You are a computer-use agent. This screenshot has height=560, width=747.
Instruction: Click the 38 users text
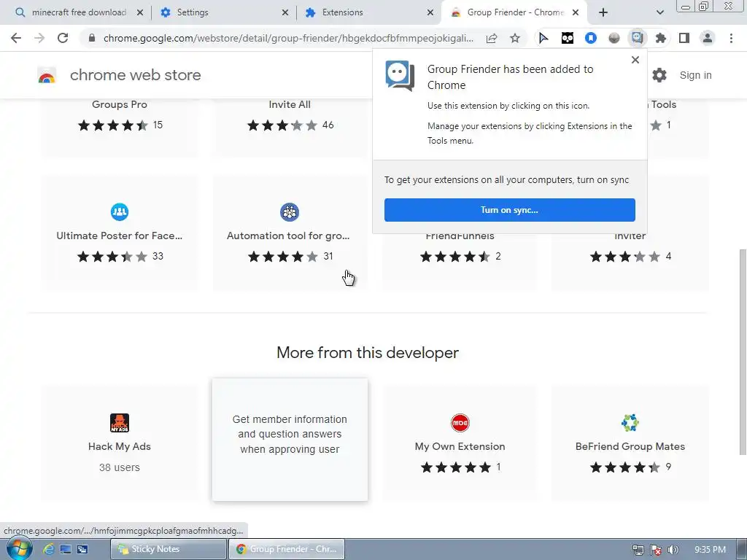tap(120, 467)
